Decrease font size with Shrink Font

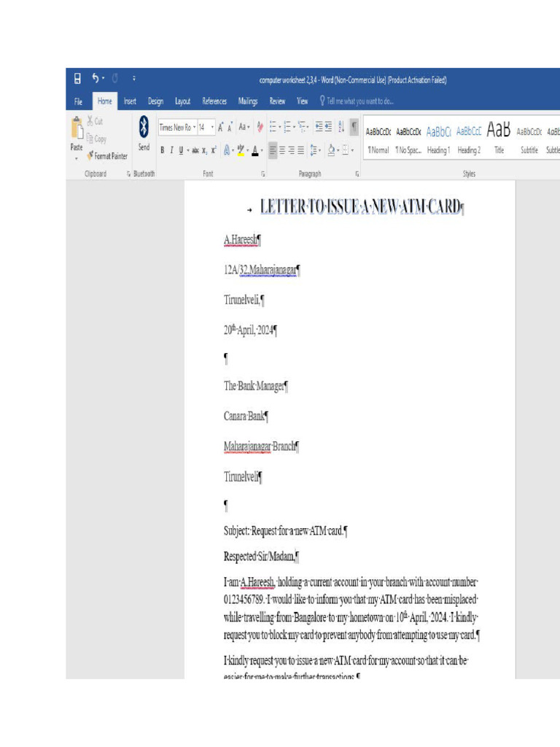[x=230, y=127]
